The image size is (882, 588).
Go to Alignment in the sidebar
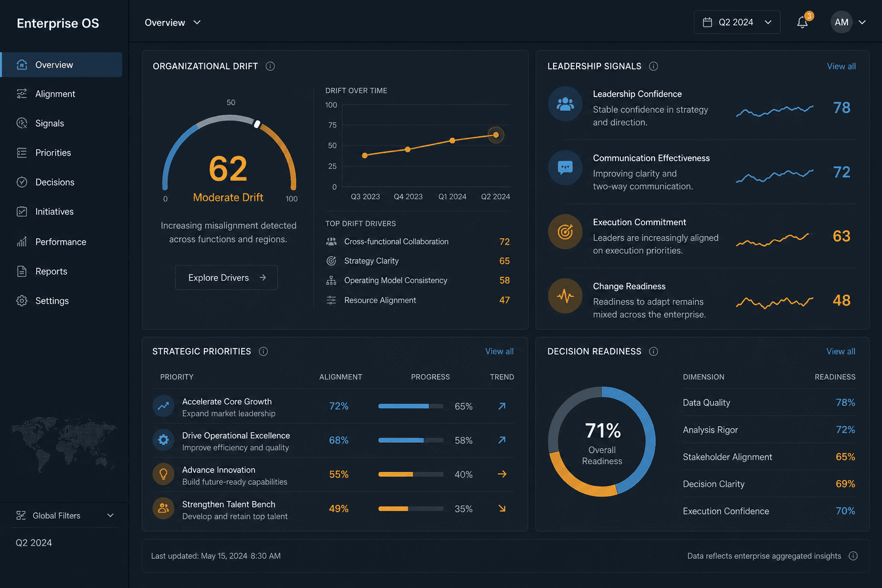(62, 94)
